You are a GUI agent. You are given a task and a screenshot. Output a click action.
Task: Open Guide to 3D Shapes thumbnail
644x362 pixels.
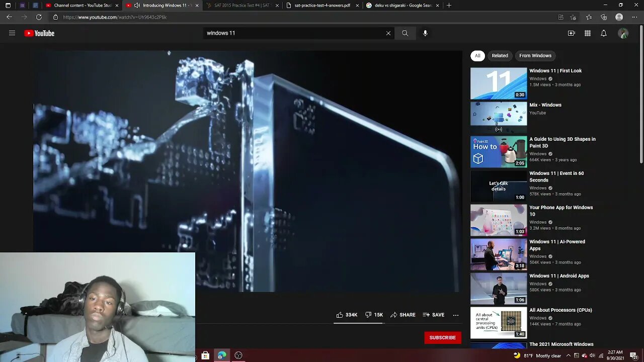(499, 152)
